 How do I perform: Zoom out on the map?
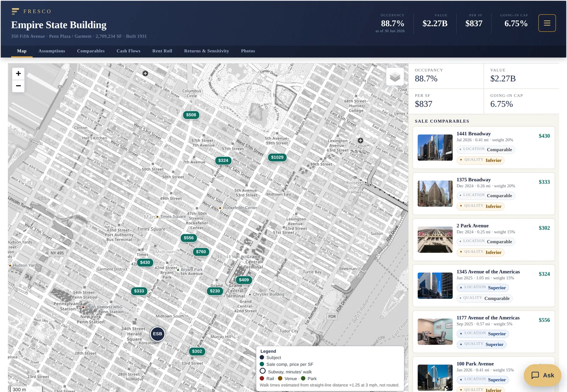pos(18,86)
